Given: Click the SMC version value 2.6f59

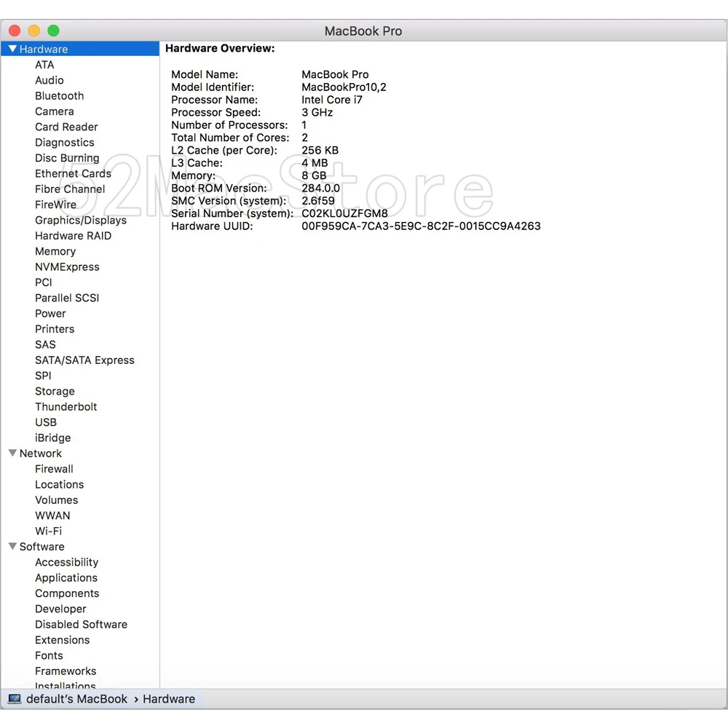Looking at the screenshot, I should (x=318, y=201).
